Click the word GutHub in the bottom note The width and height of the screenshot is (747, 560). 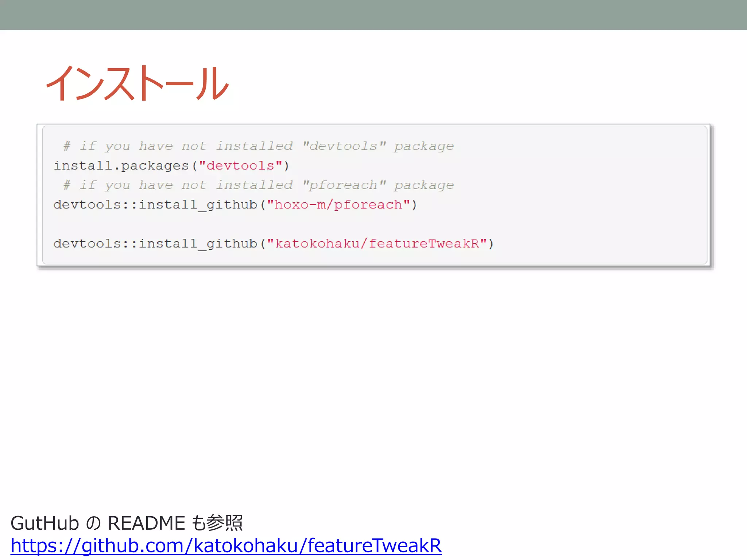pyautogui.click(x=44, y=523)
